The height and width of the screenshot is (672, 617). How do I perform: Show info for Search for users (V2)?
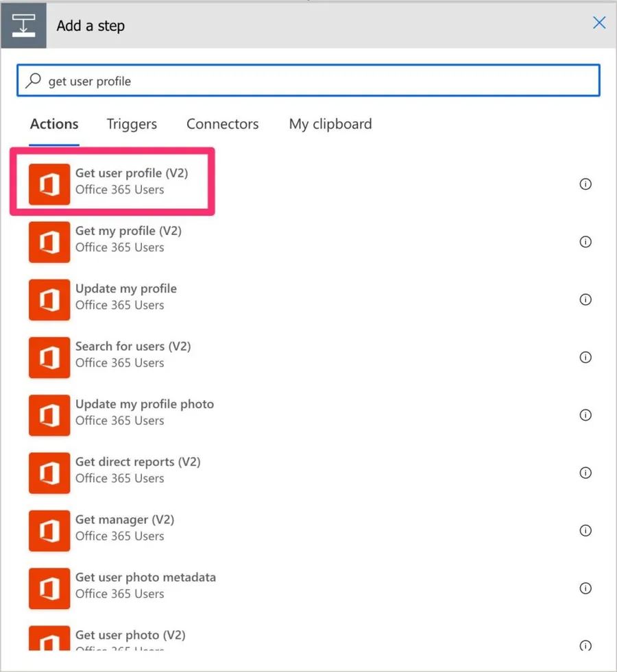click(x=585, y=357)
